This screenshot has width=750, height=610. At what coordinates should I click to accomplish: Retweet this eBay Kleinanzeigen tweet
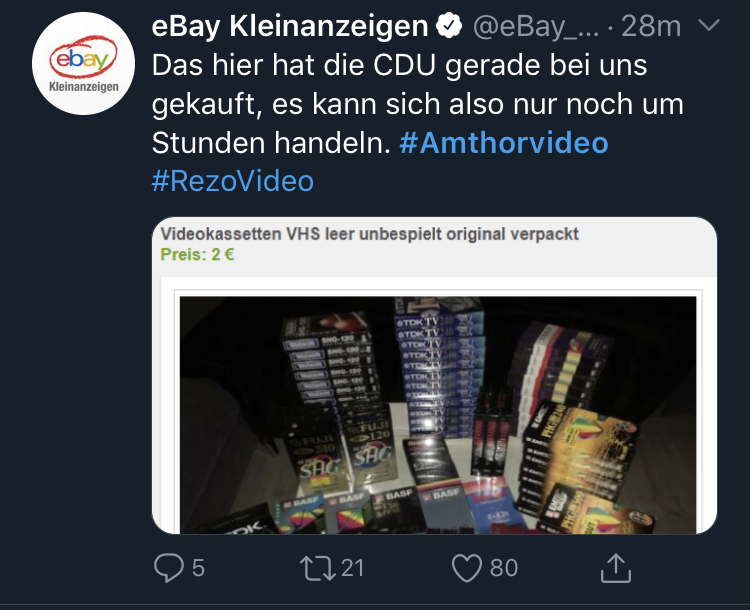click(317, 568)
